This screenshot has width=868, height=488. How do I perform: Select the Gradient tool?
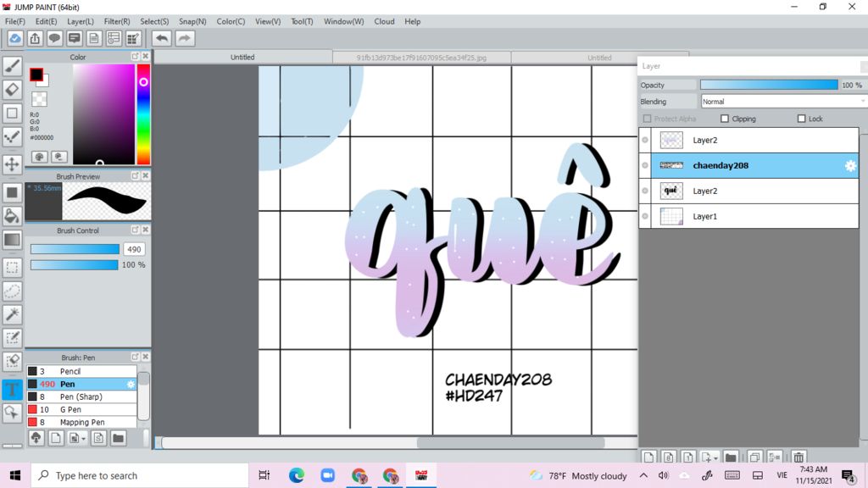point(12,240)
